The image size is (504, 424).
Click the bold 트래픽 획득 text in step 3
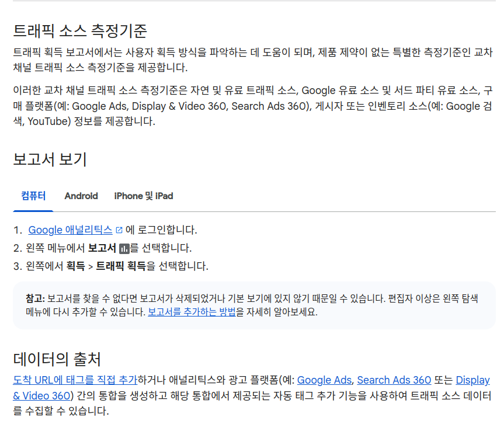[x=121, y=266]
